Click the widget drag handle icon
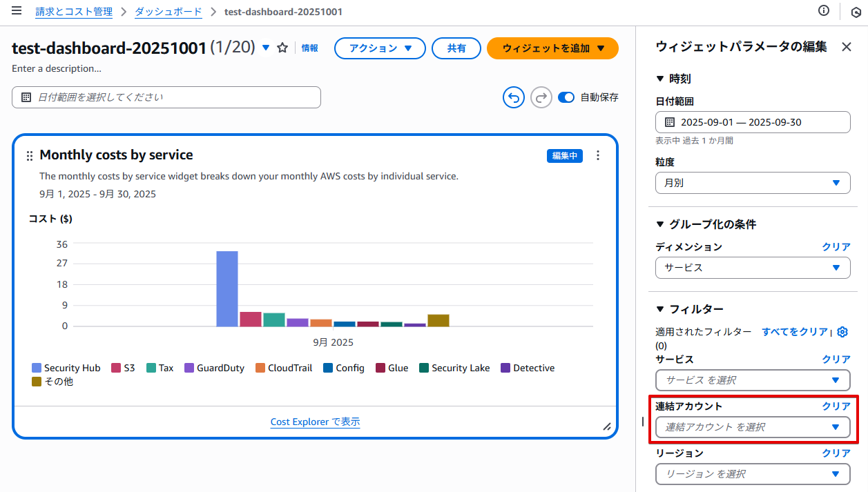Viewport: 868px width, 492px height. (x=29, y=156)
